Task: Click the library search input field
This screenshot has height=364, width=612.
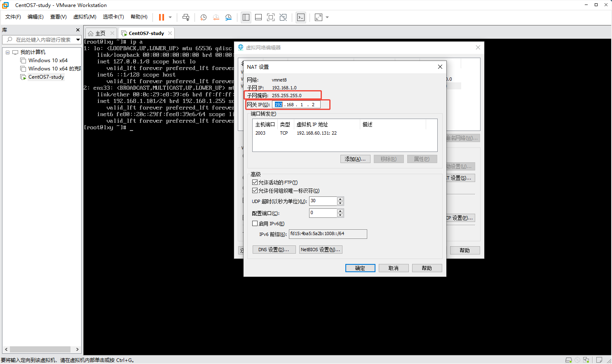Action: pyautogui.click(x=42, y=40)
